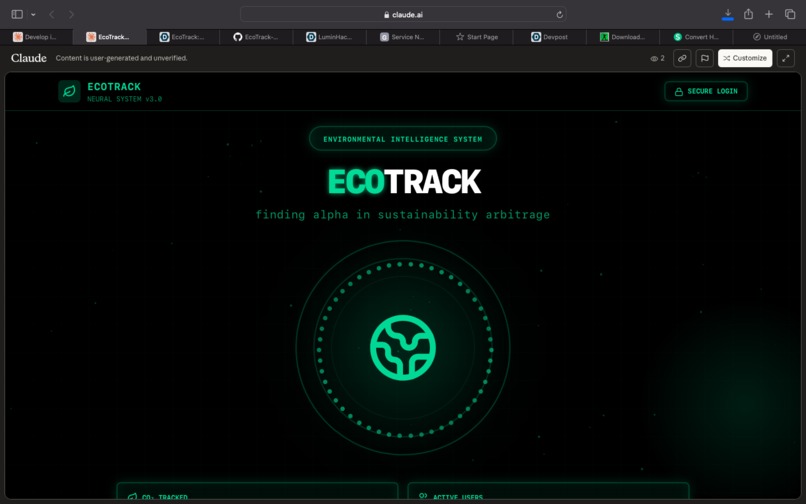
Task: Switch to the EcoTrack- GitHub tab
Action: pyautogui.click(x=256, y=37)
